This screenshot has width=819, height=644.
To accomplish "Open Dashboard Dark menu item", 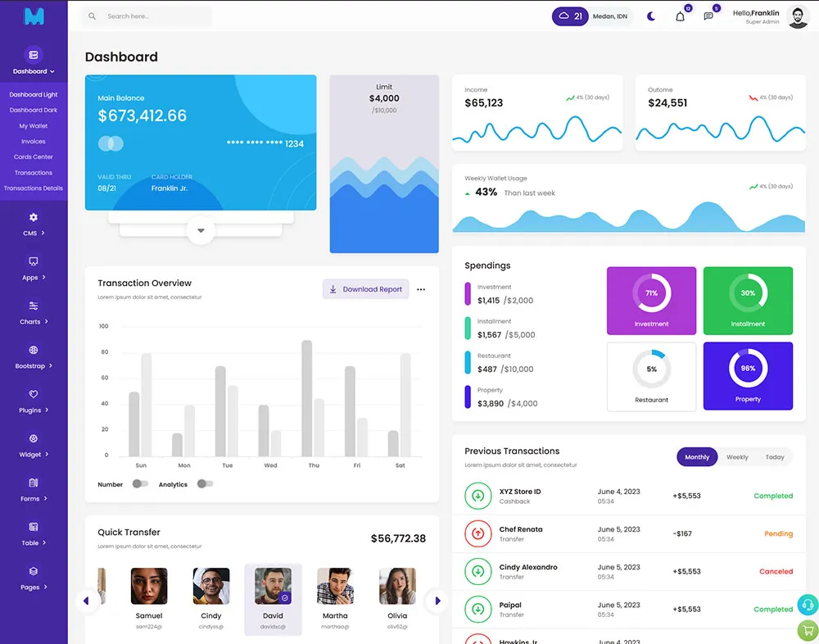I will [x=34, y=111].
